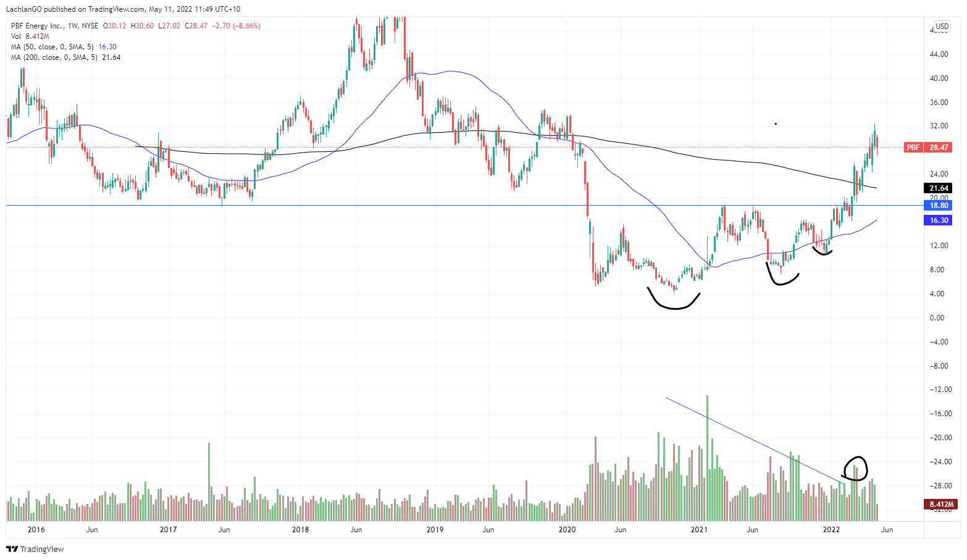967x560 pixels.
Task: Click the 8.412M volume axis label
Action: pyautogui.click(x=940, y=504)
